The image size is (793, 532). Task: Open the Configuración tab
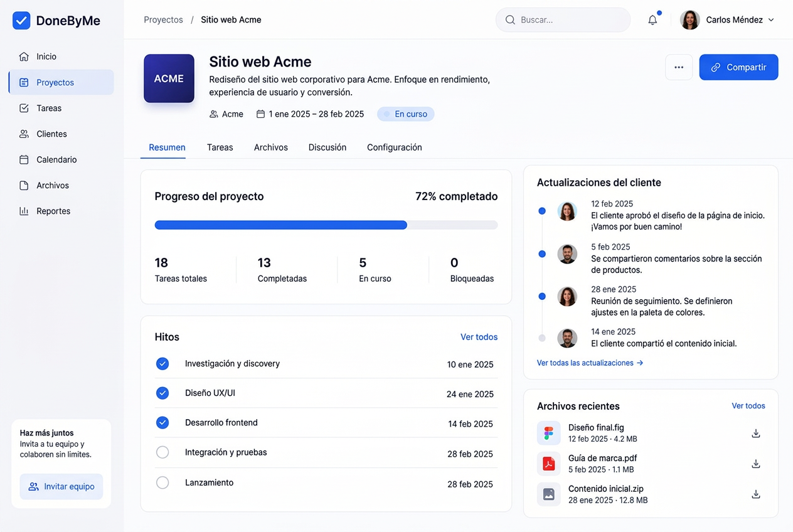(395, 147)
